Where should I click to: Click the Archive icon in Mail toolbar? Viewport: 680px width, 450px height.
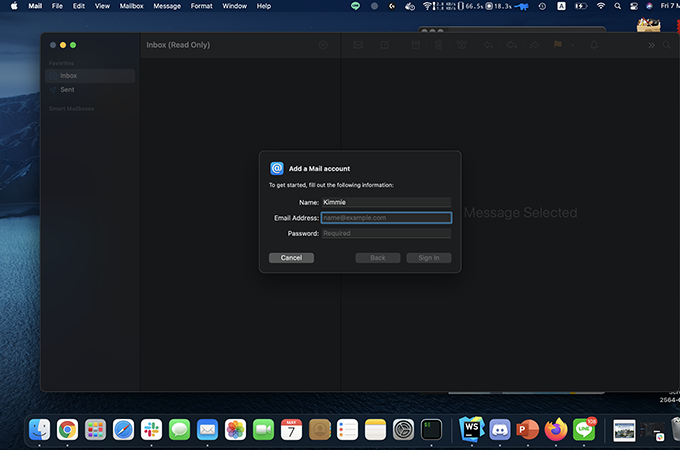[x=415, y=45]
